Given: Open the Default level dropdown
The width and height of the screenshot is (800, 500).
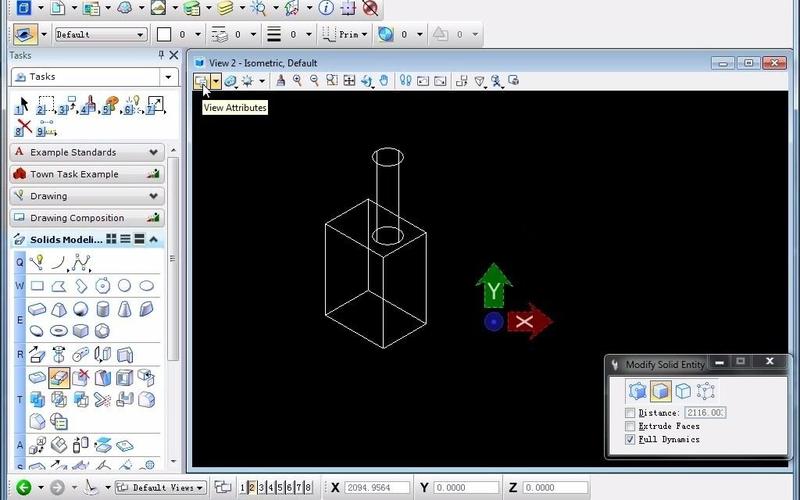Looking at the screenshot, I should pyautogui.click(x=100, y=35).
